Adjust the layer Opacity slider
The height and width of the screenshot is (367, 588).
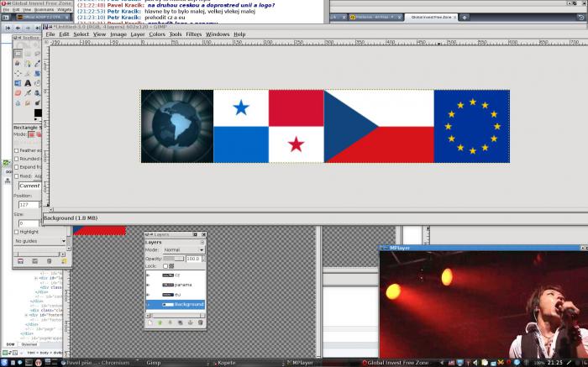174,259
